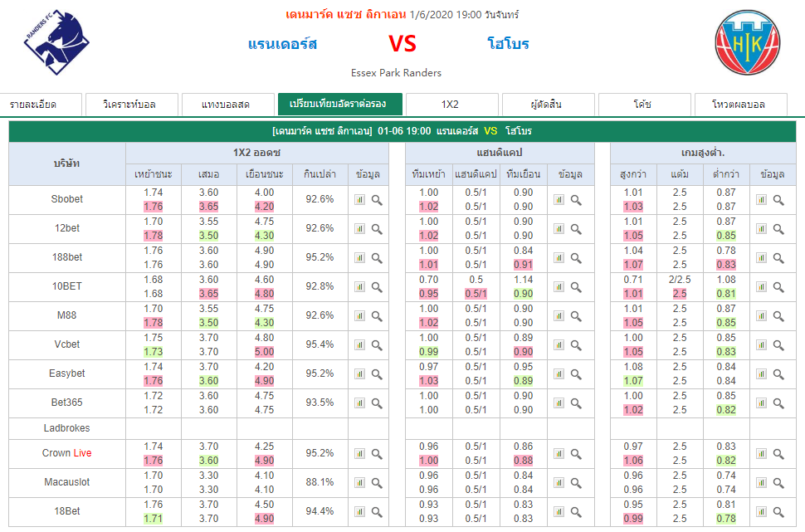Viewport: 805px width, 532px height.
Task: Click Vcbet over/under magnifier icon
Action: pyautogui.click(x=778, y=345)
